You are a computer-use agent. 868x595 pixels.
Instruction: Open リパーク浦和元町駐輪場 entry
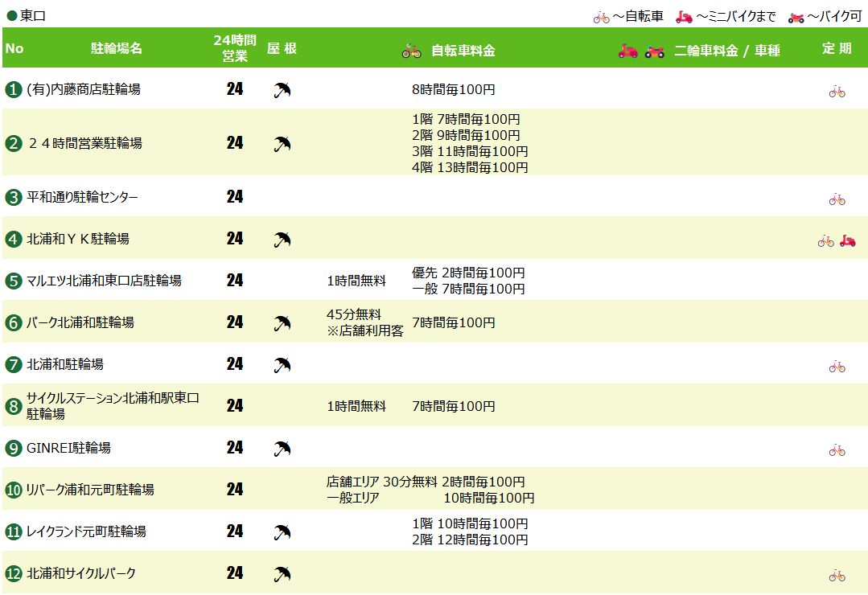tap(90, 490)
